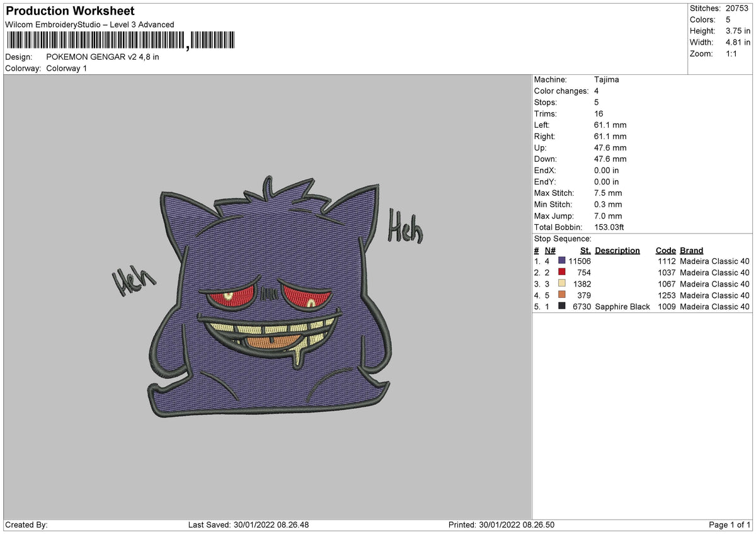Select the orange swatch for code 1253
Screen dimensions: 756x534
(x=562, y=295)
